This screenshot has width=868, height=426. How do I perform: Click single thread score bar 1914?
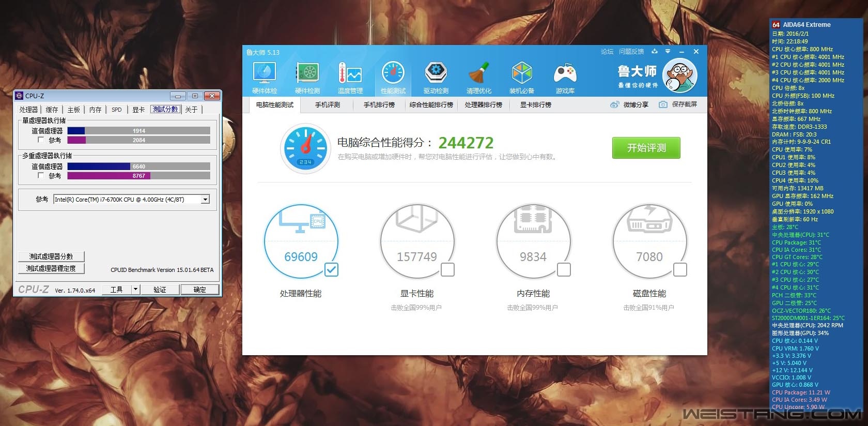139,131
